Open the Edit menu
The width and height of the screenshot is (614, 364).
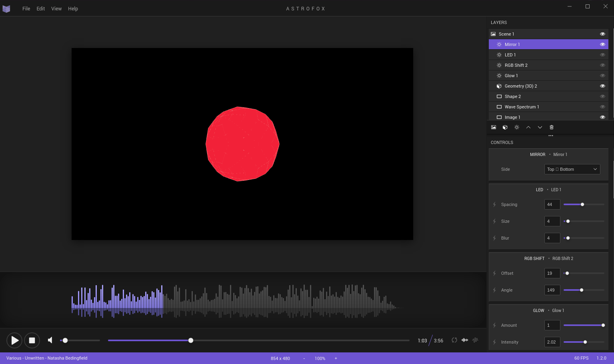pyautogui.click(x=41, y=8)
